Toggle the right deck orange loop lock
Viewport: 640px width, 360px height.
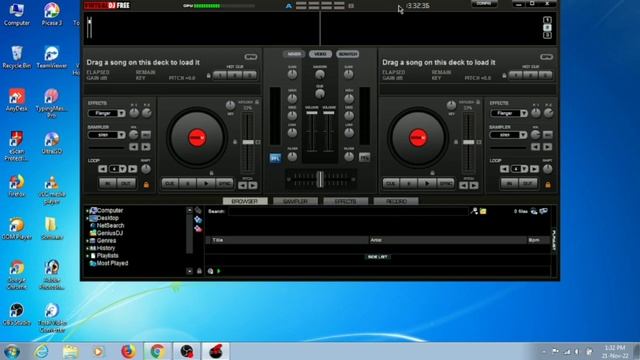tap(548, 185)
